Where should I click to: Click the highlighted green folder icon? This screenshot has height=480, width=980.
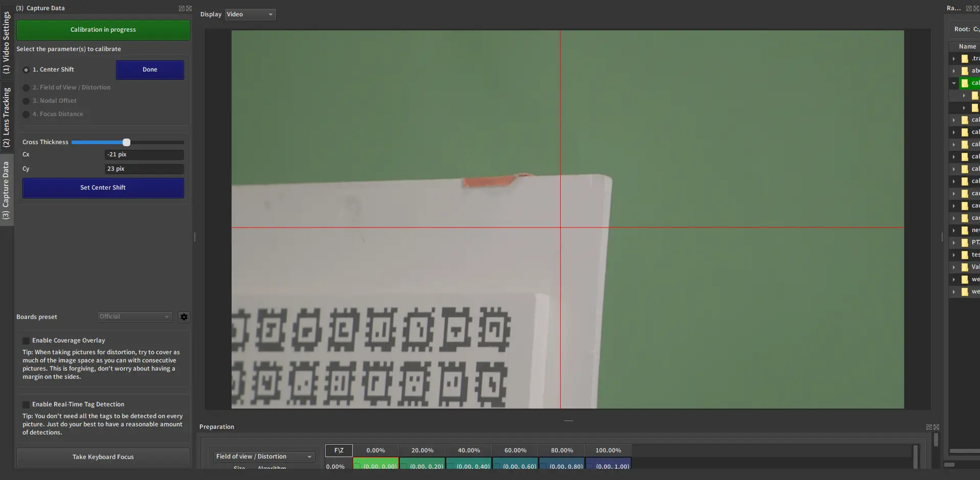(965, 83)
